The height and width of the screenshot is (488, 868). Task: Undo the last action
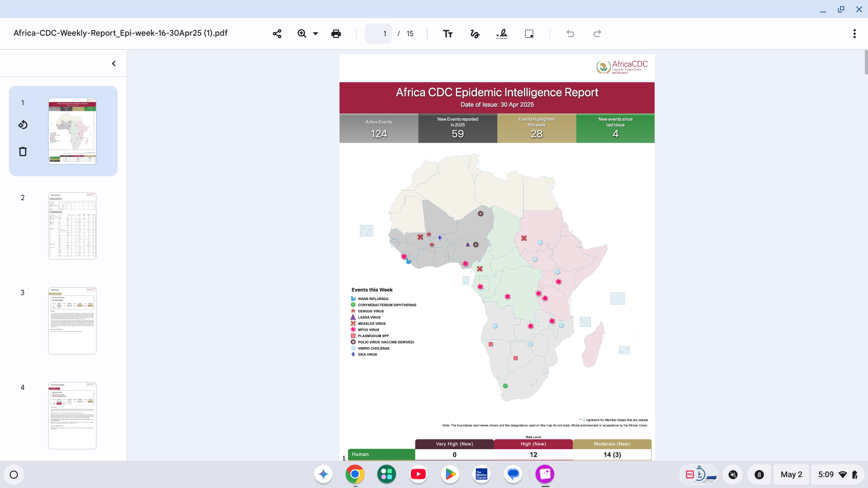pos(571,34)
